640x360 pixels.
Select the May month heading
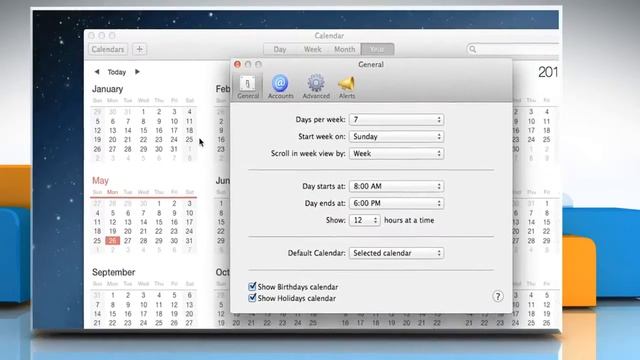(100, 180)
